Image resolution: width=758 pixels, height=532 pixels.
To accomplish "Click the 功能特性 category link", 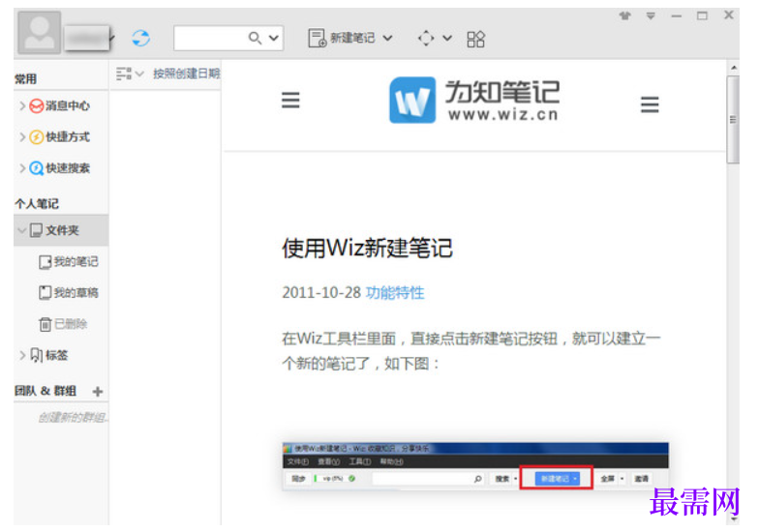I will tap(395, 292).
